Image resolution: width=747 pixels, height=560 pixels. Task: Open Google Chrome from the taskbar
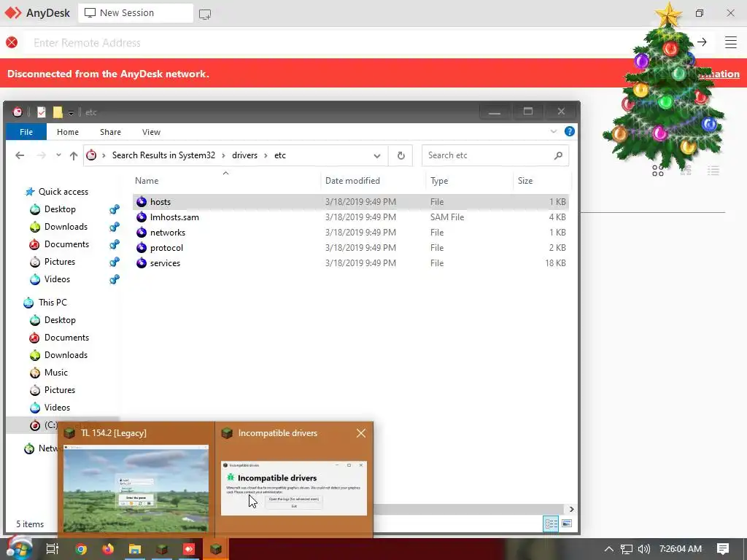(81, 549)
